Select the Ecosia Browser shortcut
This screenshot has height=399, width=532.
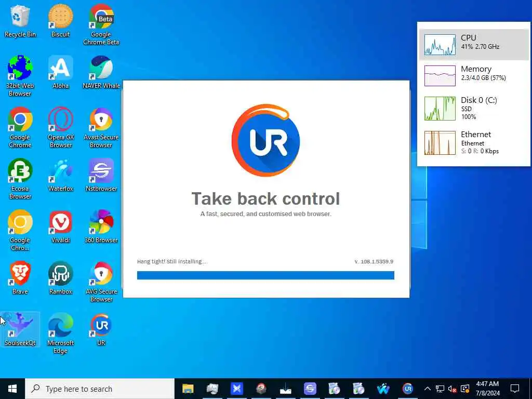[x=20, y=179]
